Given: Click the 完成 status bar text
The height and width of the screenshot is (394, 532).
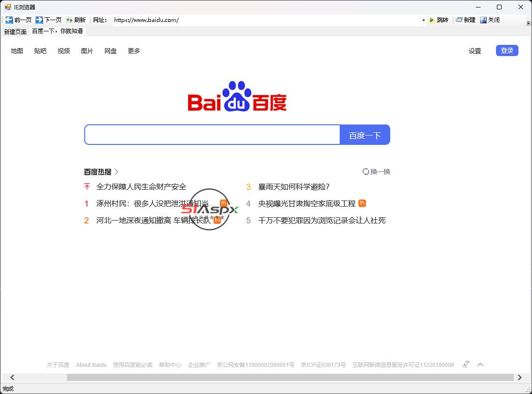Looking at the screenshot, I should click(x=8, y=389).
